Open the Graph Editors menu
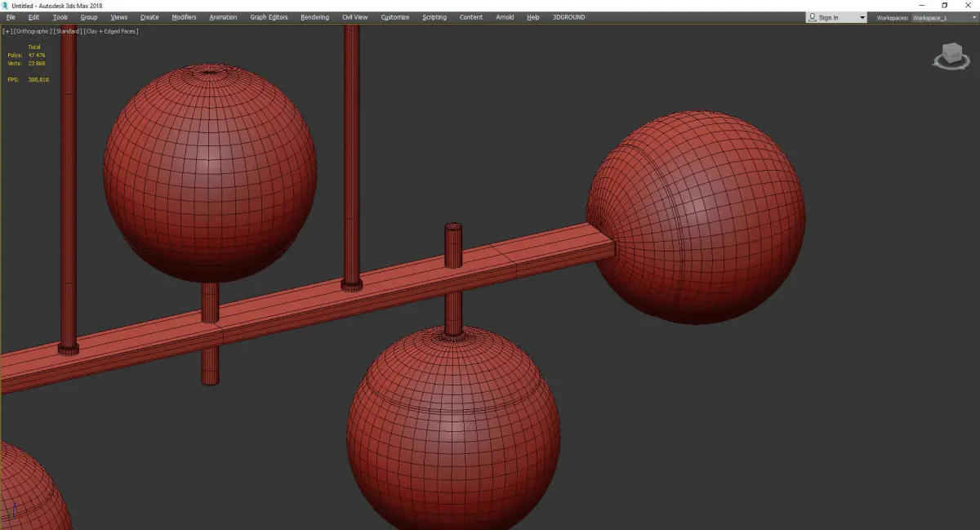Image resolution: width=980 pixels, height=530 pixels. pos(269,17)
